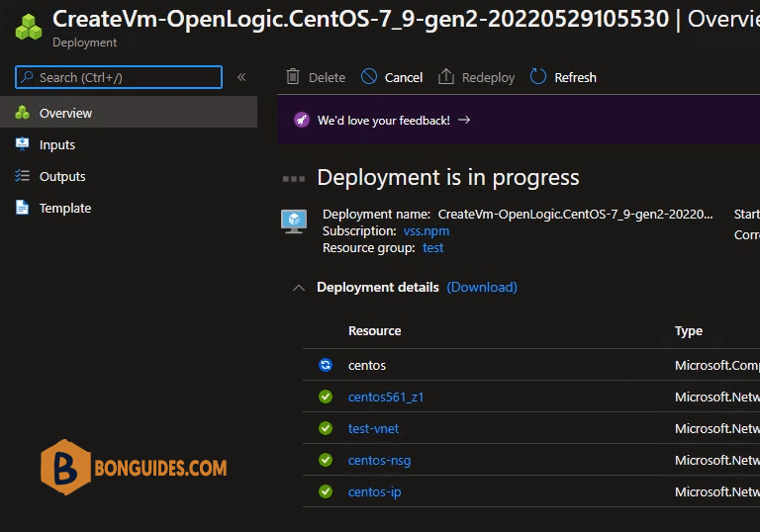
Task: Click the Download deployment details link
Action: (482, 288)
